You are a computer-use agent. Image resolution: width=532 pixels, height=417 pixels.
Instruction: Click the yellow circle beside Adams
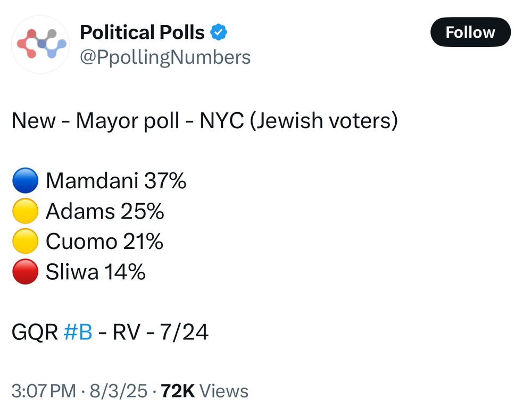tap(25, 211)
